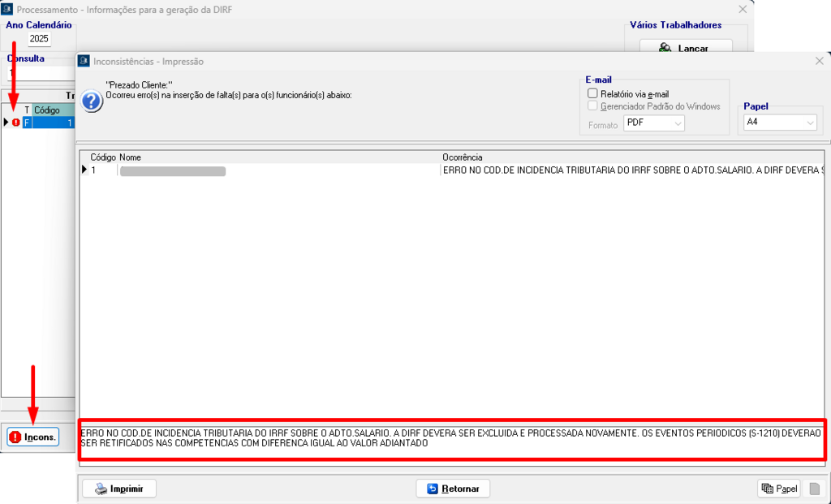Enable Relatório via e-mail checkbox
The image size is (831, 504).
coord(592,94)
